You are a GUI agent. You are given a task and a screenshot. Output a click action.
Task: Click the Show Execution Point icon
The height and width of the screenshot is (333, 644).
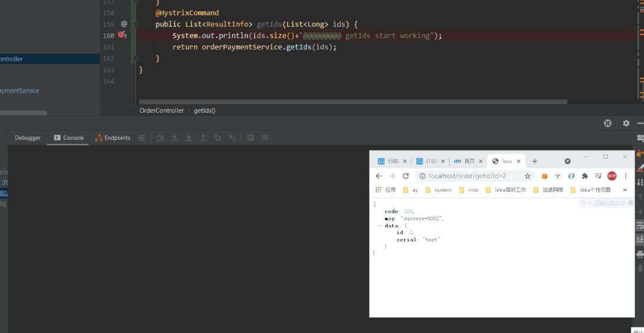click(x=142, y=138)
